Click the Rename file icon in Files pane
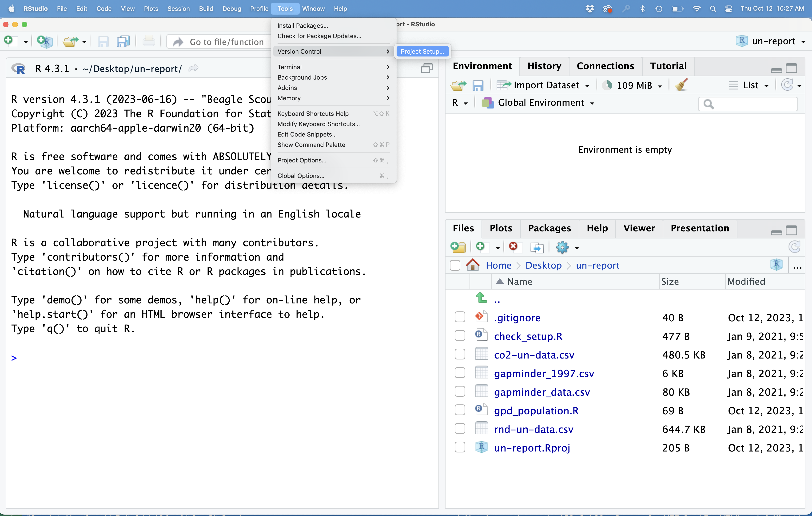812x516 pixels. pos(537,248)
